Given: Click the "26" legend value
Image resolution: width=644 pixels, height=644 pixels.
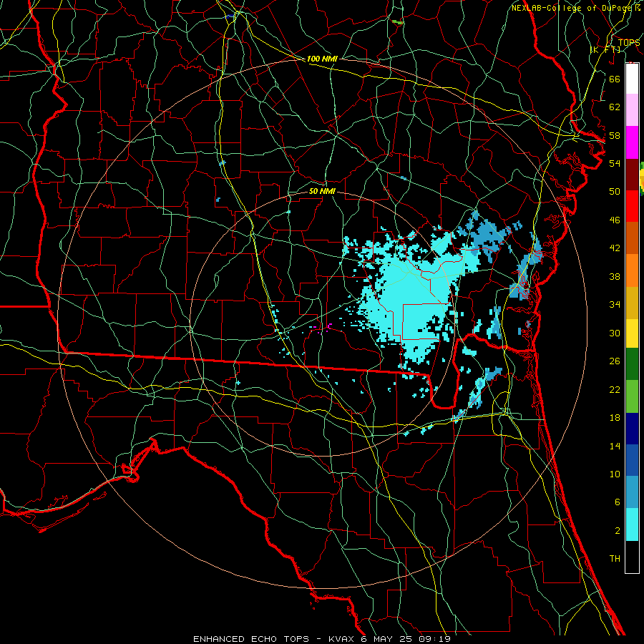Looking at the screenshot, I should 615,361.
